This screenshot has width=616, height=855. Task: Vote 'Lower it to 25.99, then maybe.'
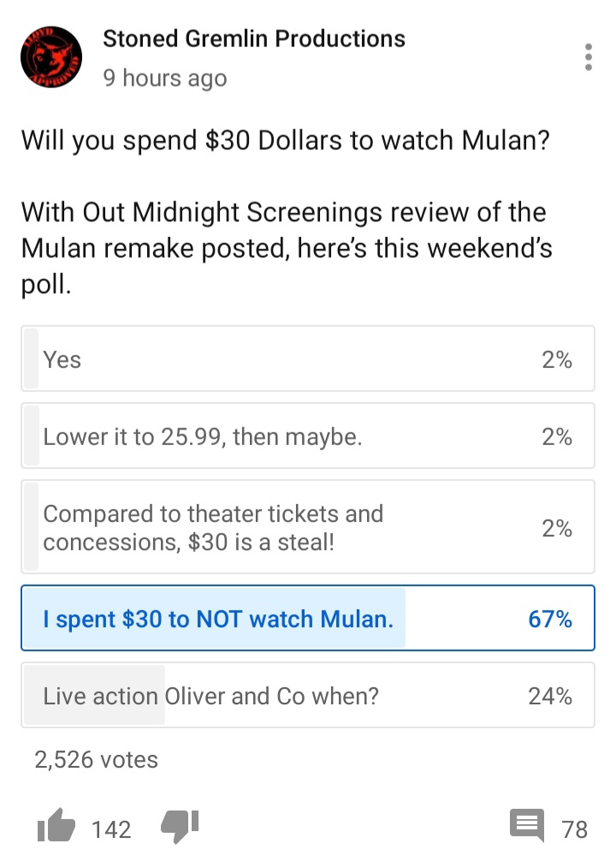[x=308, y=436]
